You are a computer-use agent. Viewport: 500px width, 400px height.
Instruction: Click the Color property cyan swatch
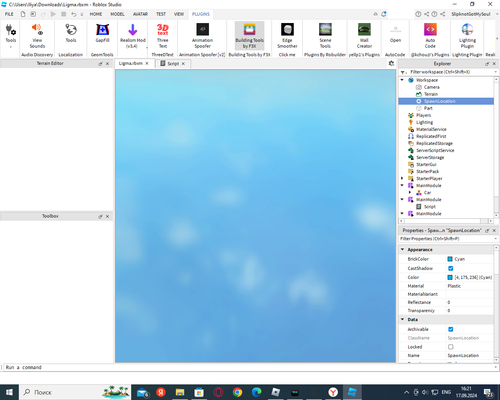450,277
